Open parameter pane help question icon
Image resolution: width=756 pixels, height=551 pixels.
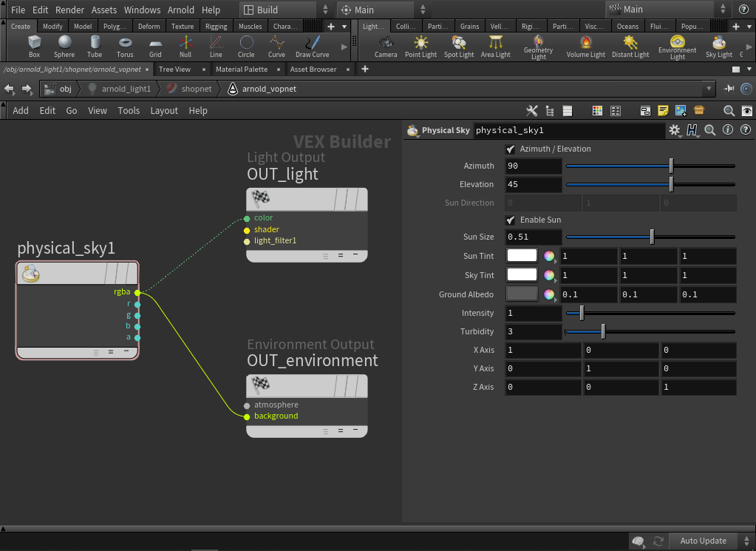click(x=746, y=129)
